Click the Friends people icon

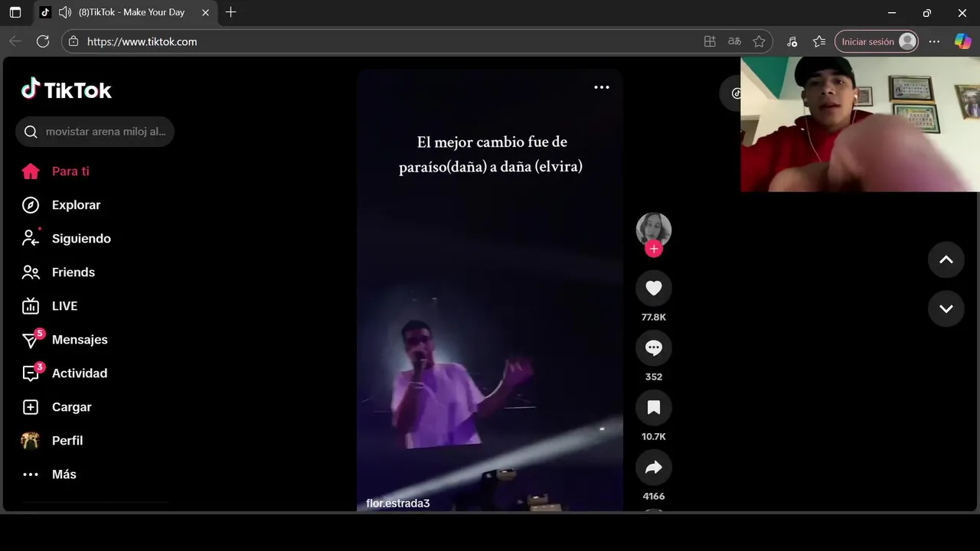[31, 272]
